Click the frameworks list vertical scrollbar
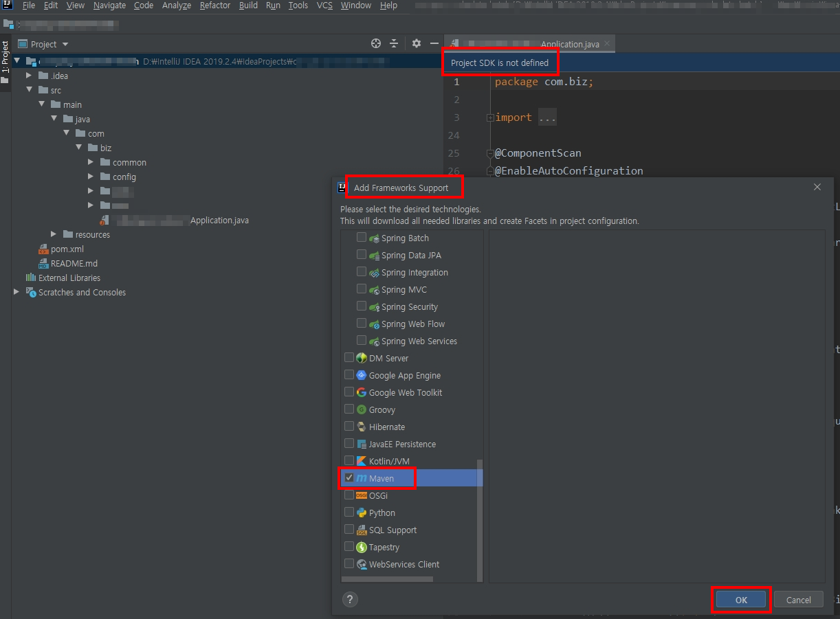 480,520
